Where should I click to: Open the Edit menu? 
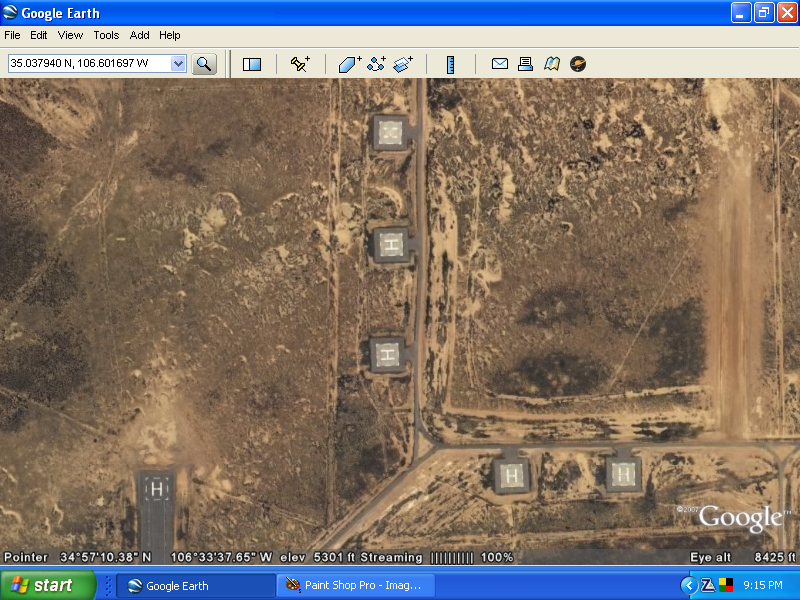[38, 35]
